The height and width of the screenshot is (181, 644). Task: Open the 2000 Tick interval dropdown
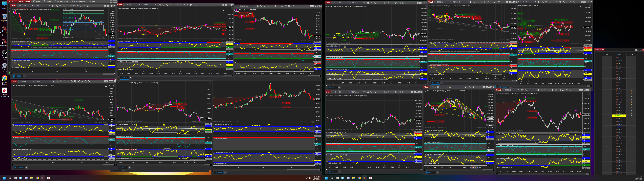coord(156,5)
